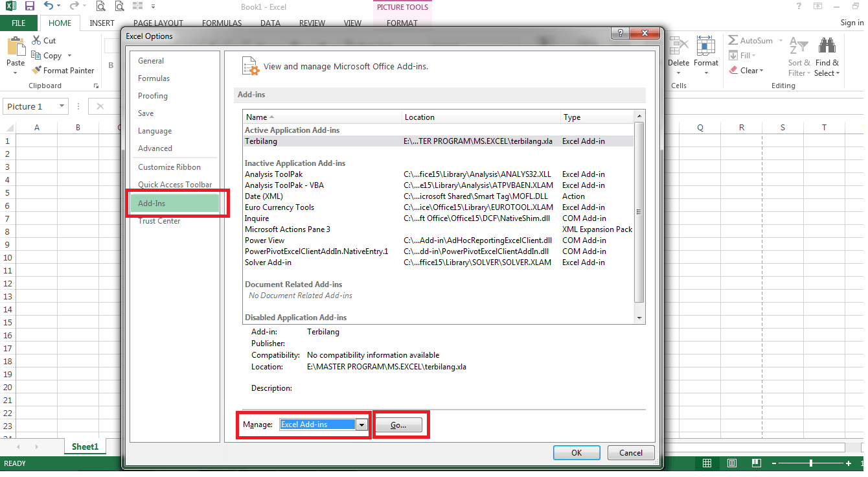Confirm with the OK button
This screenshot has width=868, height=477.
pyautogui.click(x=577, y=453)
